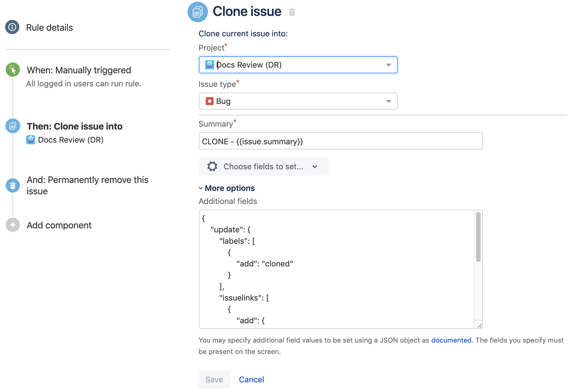571x392 pixels.
Task: Click the Cancel link
Action: [x=251, y=380]
